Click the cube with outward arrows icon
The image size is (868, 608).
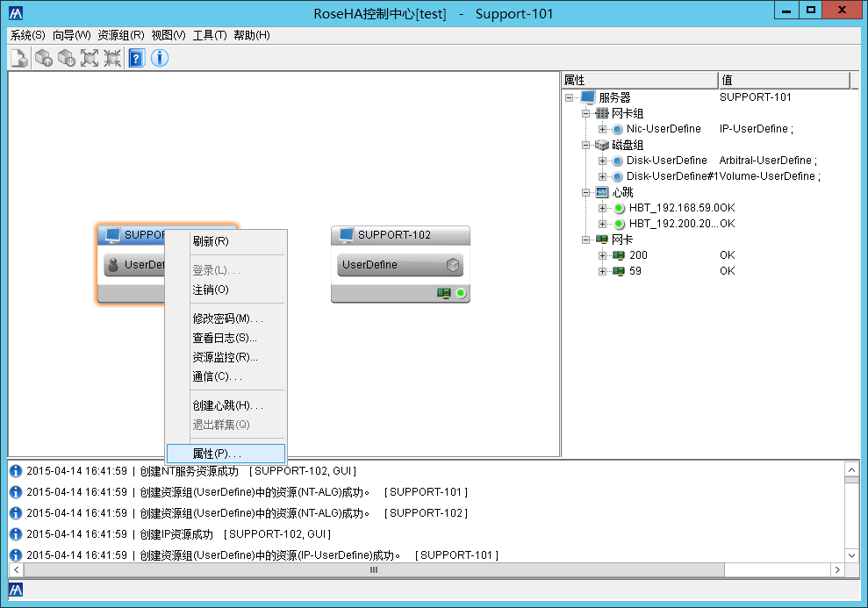coord(89,58)
